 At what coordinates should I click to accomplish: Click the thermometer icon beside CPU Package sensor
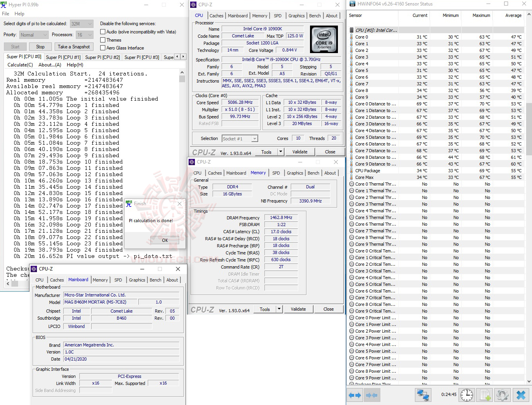pos(351,171)
